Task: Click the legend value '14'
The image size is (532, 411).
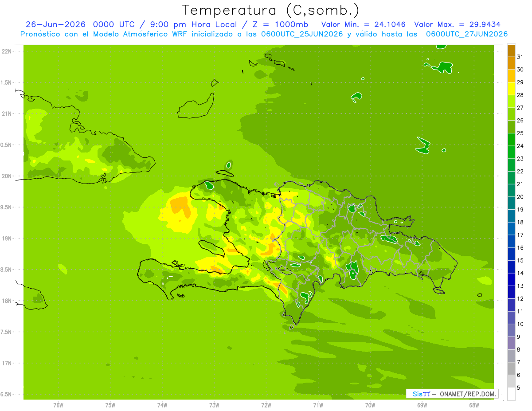Action: [x=520, y=273]
